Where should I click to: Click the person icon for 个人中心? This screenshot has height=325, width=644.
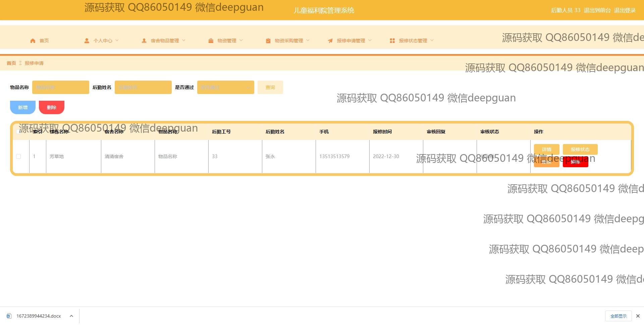coord(87,41)
